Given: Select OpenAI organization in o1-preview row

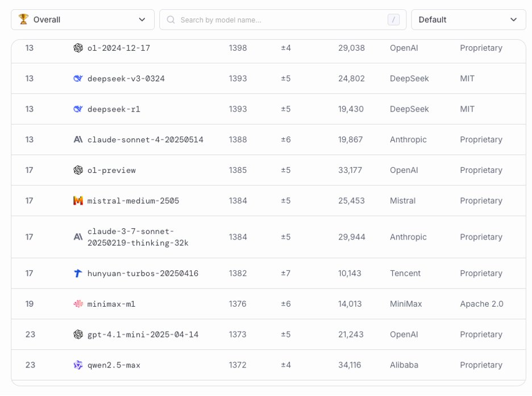Looking at the screenshot, I should pyautogui.click(x=404, y=170).
